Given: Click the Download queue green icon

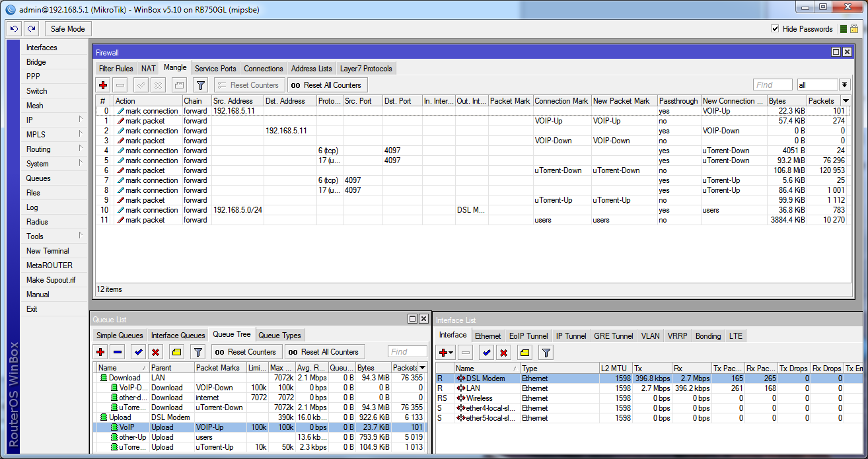Looking at the screenshot, I should (x=103, y=378).
